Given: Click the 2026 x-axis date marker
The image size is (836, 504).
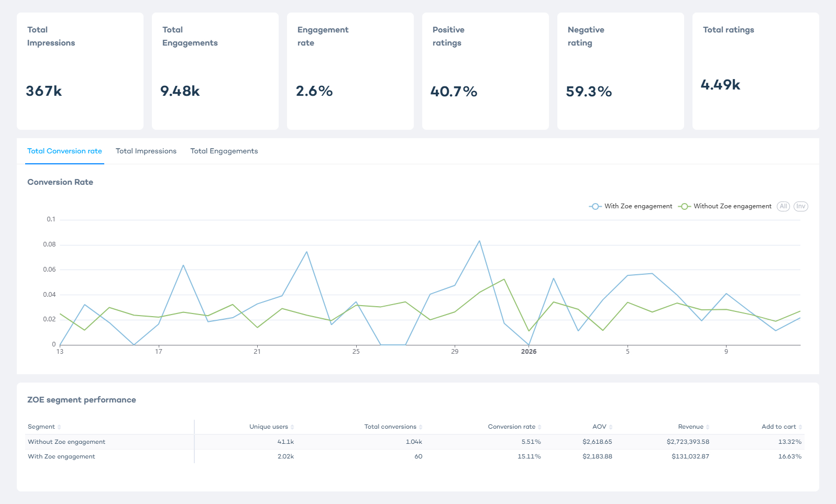Looking at the screenshot, I should pos(529,352).
